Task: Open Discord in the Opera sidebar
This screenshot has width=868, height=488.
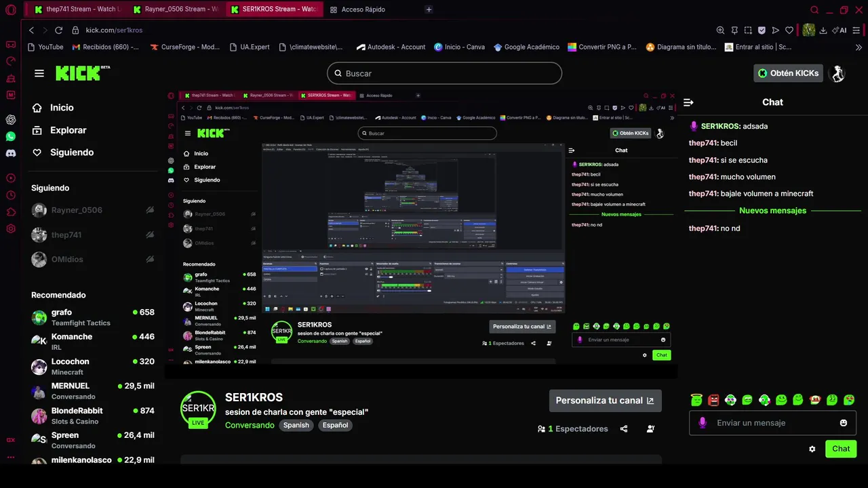Action: [x=11, y=154]
